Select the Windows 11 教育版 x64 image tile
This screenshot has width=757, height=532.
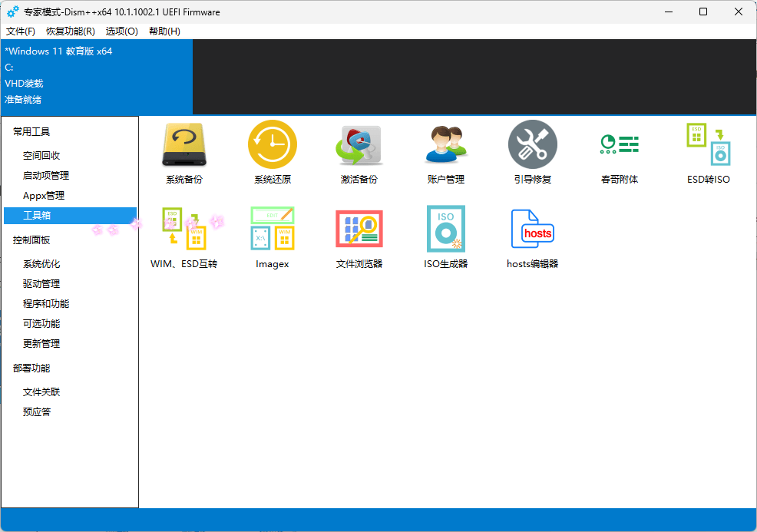coord(97,78)
